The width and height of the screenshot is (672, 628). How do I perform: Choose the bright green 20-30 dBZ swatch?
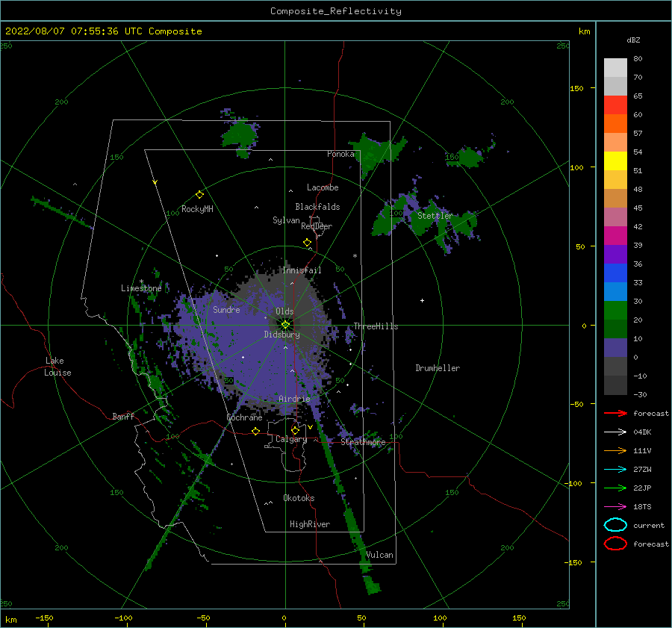pos(615,311)
